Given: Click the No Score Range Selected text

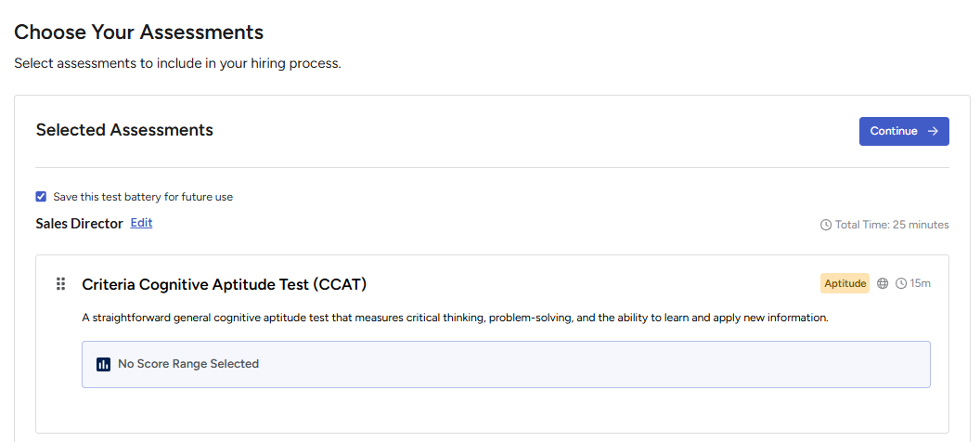Looking at the screenshot, I should point(188,364).
